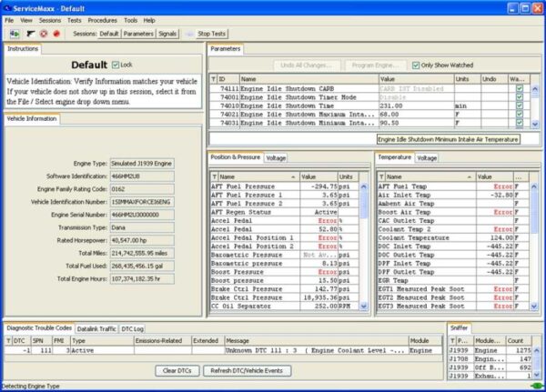Click the ID column header in Parameters table
The height and width of the screenshot is (392, 546).
pos(228,79)
